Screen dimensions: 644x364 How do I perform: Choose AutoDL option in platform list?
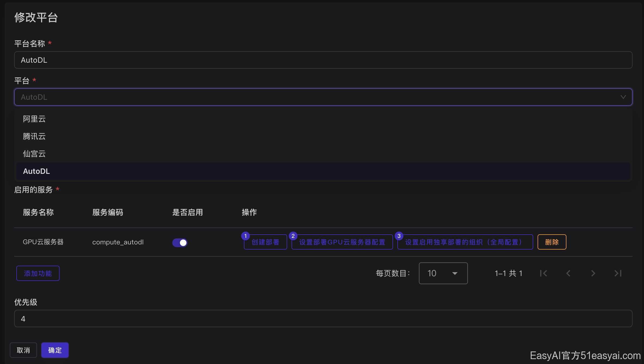[323, 171]
